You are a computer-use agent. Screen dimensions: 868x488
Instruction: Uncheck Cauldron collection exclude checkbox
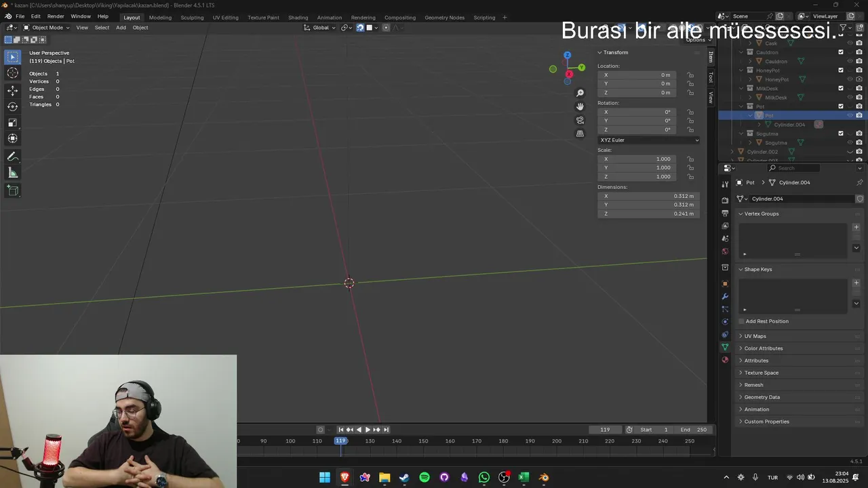pos(841,52)
